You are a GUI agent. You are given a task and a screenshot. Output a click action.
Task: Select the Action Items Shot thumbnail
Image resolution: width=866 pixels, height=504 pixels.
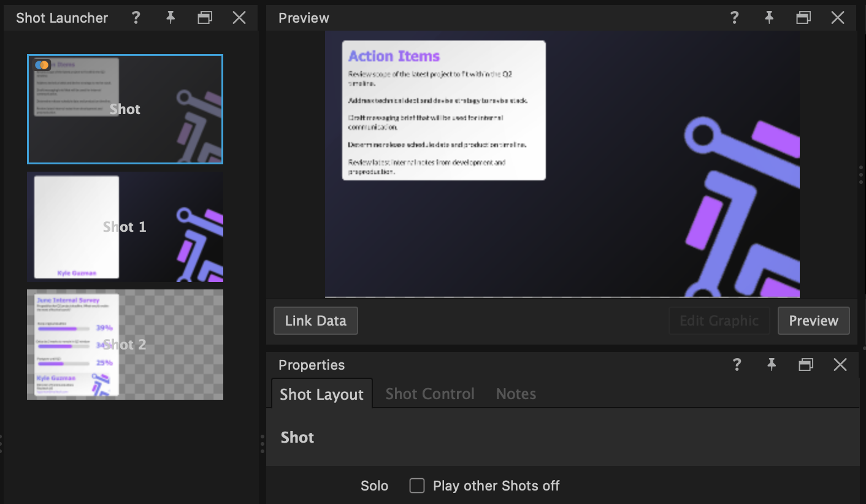coord(125,109)
